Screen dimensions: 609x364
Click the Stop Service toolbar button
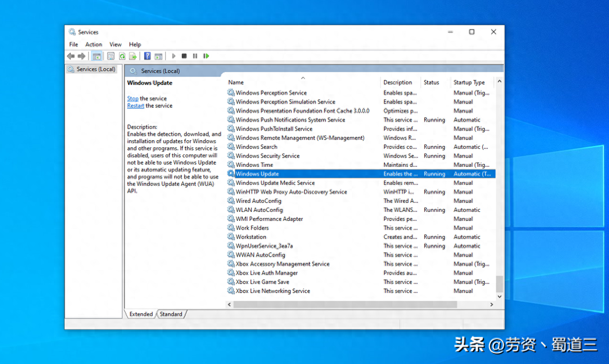184,56
